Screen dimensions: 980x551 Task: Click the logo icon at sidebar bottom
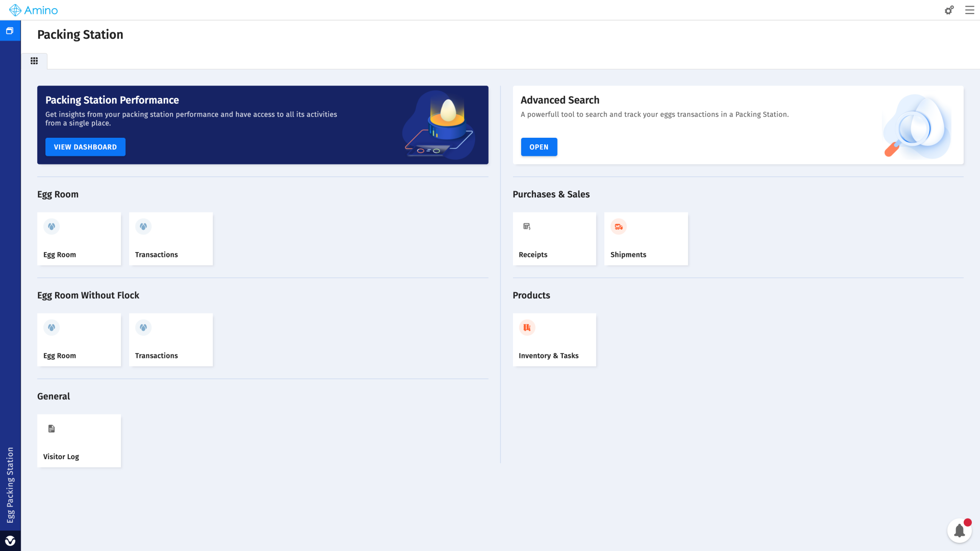(x=10, y=541)
